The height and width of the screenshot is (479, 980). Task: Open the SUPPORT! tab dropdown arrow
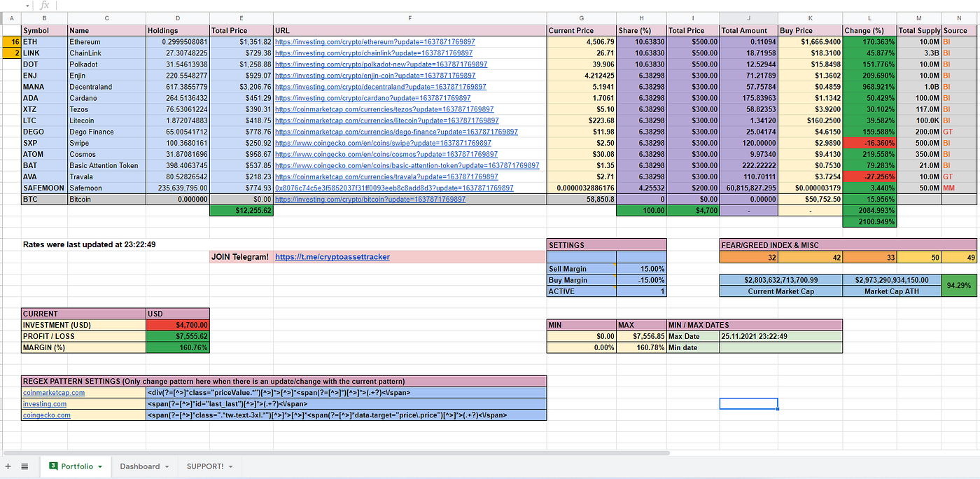pyautogui.click(x=231, y=466)
